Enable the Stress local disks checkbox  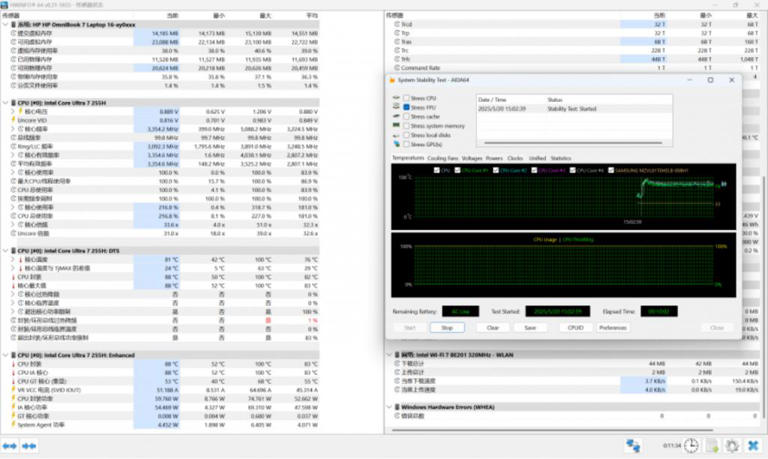pyautogui.click(x=406, y=135)
